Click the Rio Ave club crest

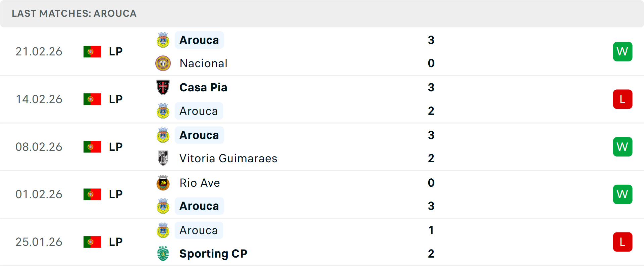(x=163, y=183)
